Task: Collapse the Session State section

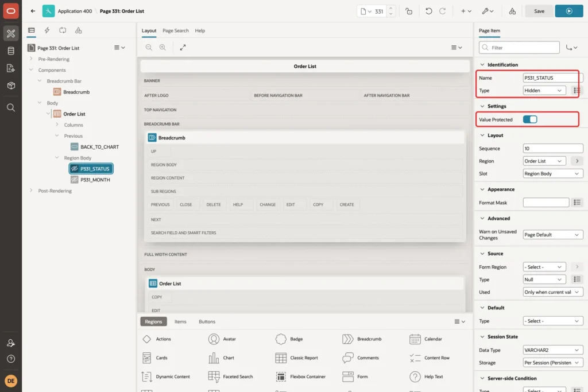Action: tap(482, 336)
